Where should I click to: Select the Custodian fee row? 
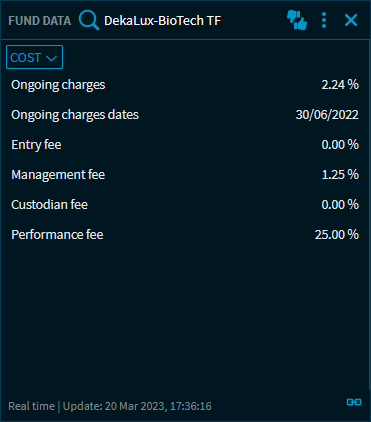pyautogui.click(x=185, y=205)
